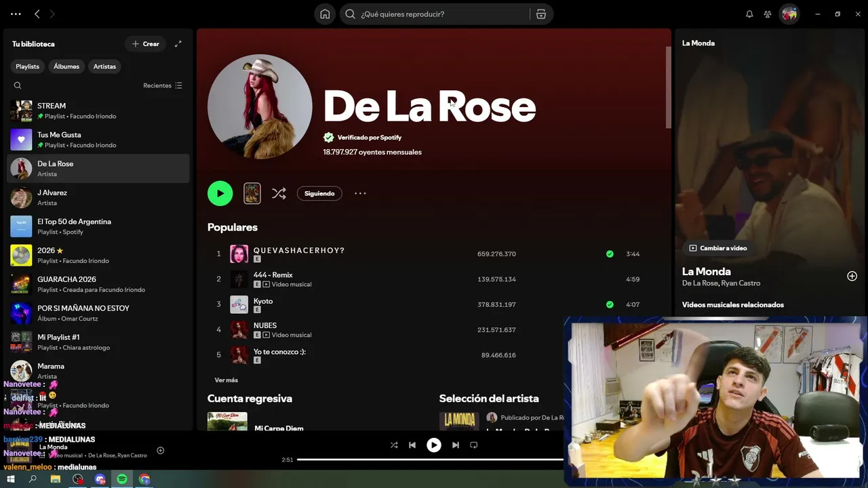Viewport: 868px width, 488px height.
Task: Skip to the next track
Action: [456, 445]
